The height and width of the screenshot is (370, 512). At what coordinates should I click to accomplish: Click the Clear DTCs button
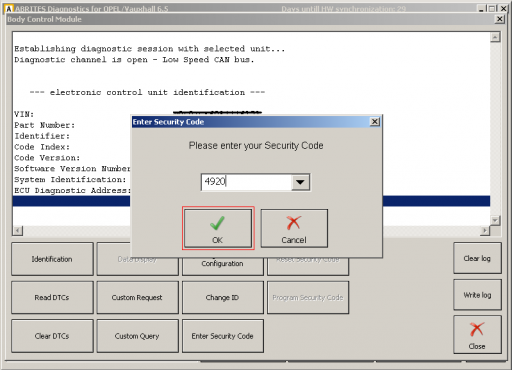click(x=52, y=336)
